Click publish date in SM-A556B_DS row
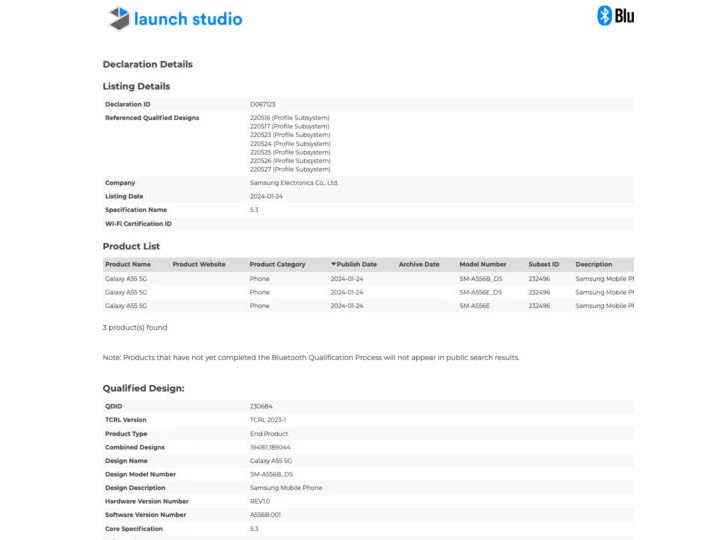 click(x=347, y=279)
